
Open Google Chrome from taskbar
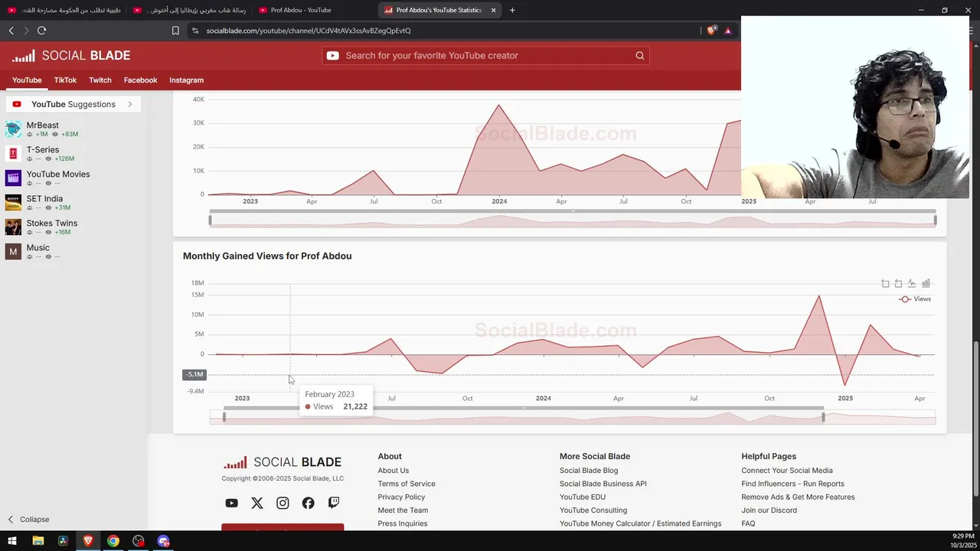113,541
